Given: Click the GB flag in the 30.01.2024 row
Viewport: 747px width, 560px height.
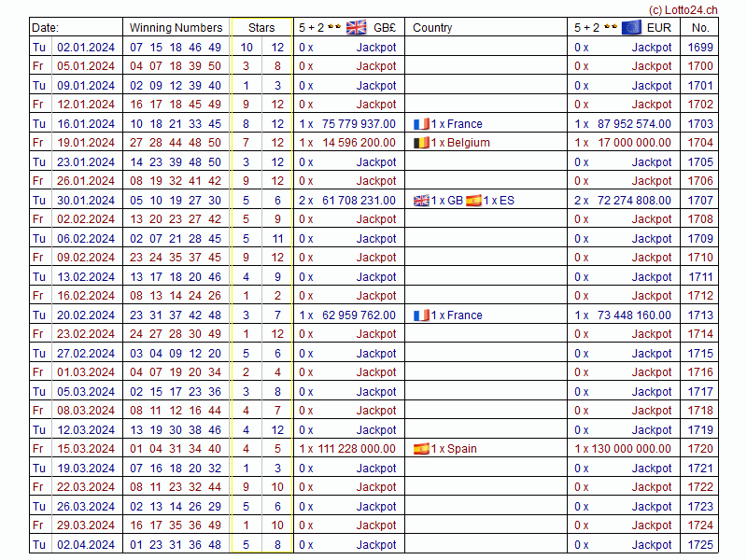Looking at the screenshot, I should (421, 200).
